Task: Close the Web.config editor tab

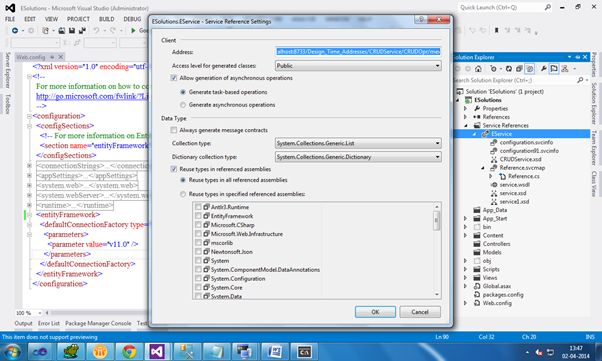Action: click(60, 57)
